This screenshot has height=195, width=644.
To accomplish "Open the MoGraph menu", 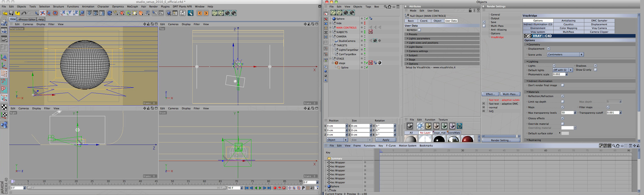I will (x=132, y=6).
